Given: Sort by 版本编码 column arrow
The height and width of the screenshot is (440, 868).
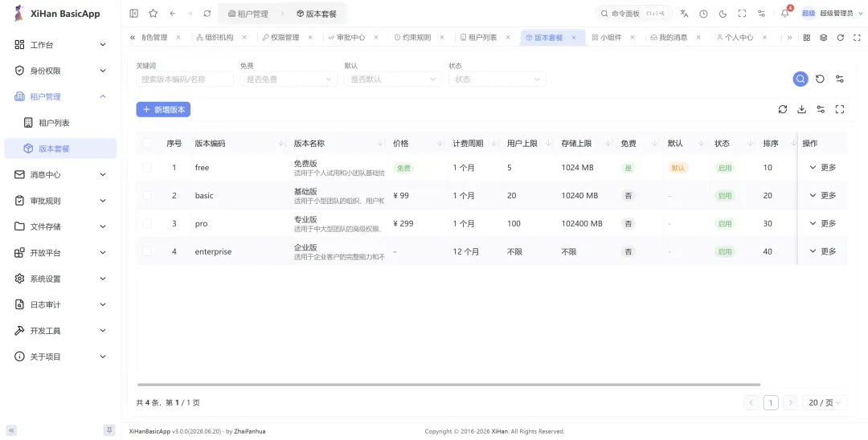Looking at the screenshot, I should (281, 143).
